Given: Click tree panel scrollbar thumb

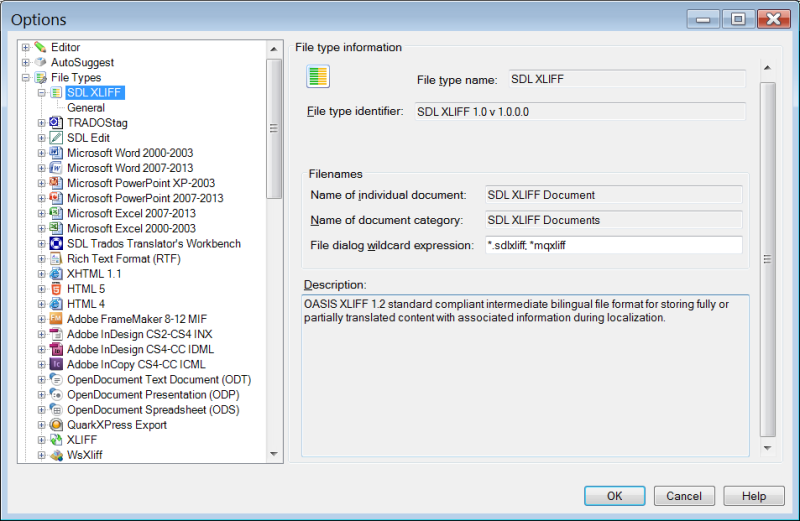Looking at the screenshot, I should point(274,129).
